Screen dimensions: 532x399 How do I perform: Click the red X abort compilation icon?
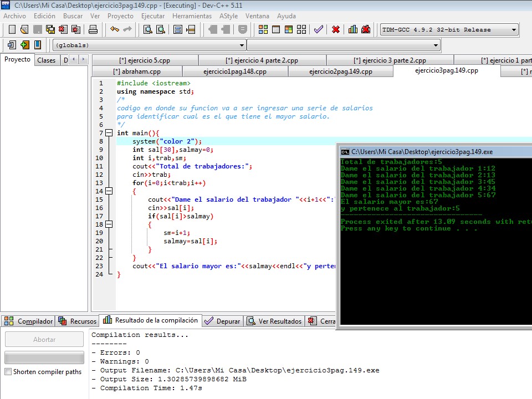pyautogui.click(x=335, y=29)
